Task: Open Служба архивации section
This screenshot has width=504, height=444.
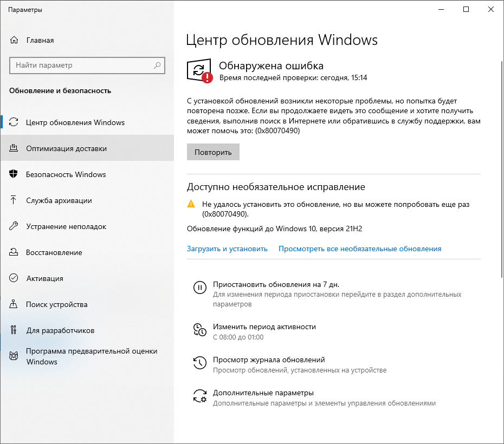Action: coord(87,200)
